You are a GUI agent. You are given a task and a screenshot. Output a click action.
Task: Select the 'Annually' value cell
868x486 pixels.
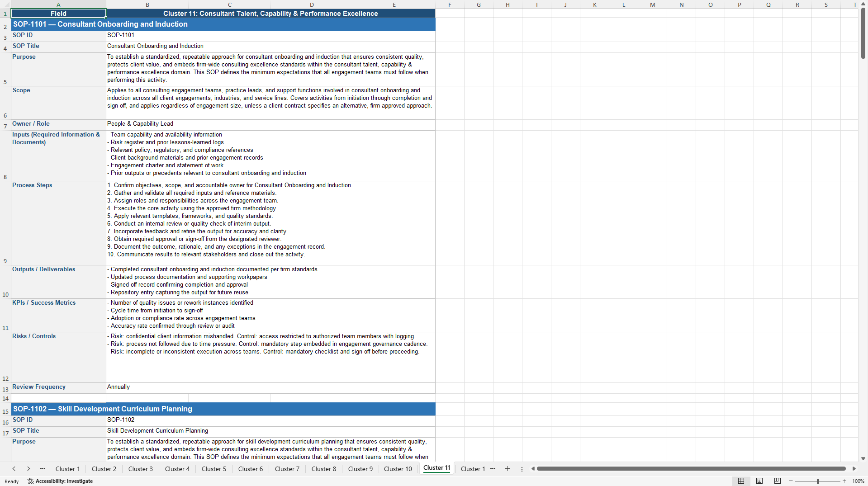(x=270, y=388)
